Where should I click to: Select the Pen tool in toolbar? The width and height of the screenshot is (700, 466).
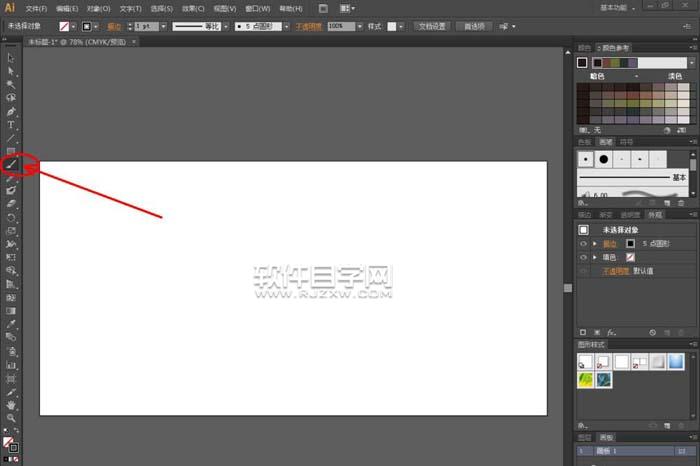(x=11, y=111)
